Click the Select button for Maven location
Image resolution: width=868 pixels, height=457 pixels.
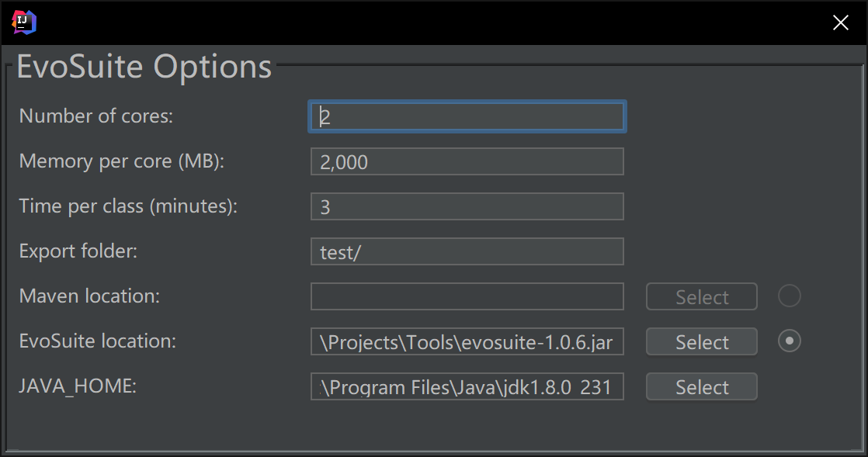click(x=701, y=296)
